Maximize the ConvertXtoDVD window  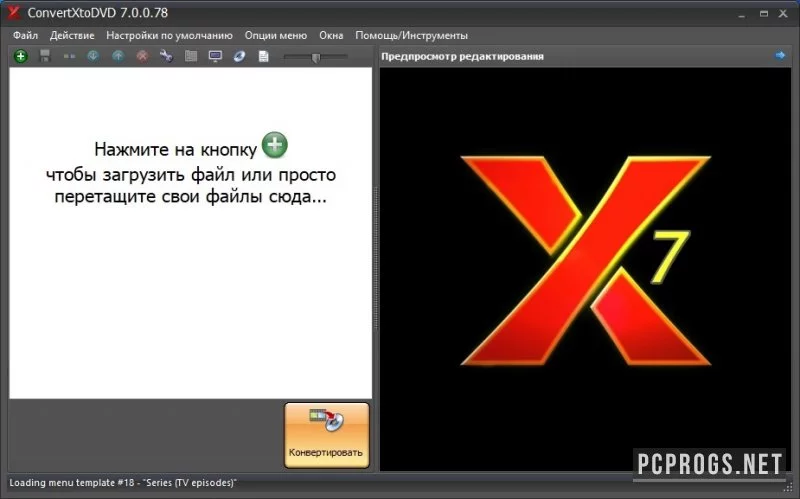764,14
